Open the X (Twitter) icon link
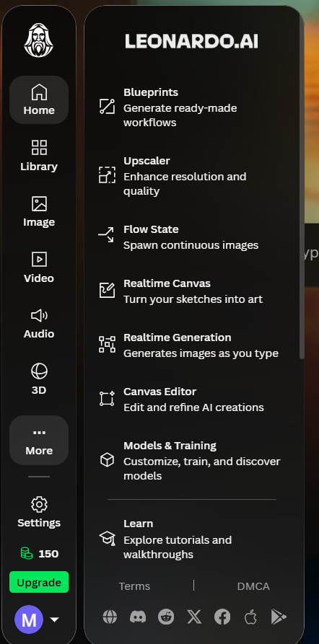This screenshot has height=644, width=319. 194,617
